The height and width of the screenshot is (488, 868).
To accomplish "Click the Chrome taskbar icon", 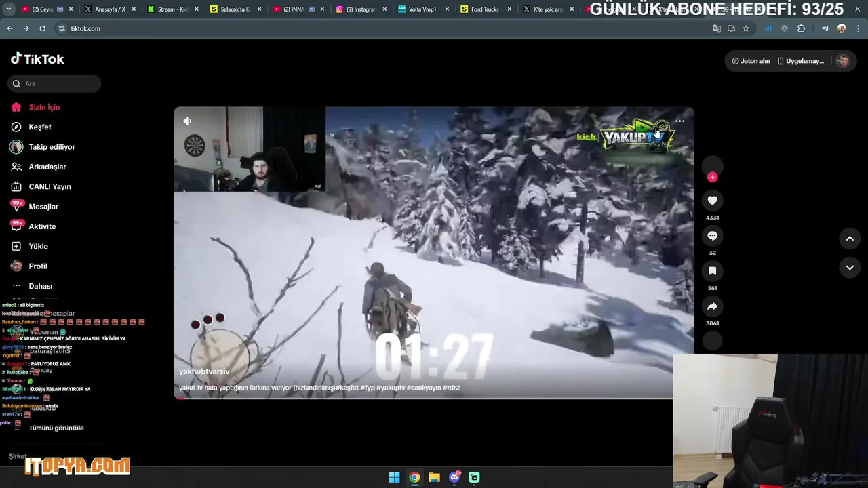I will point(414,477).
